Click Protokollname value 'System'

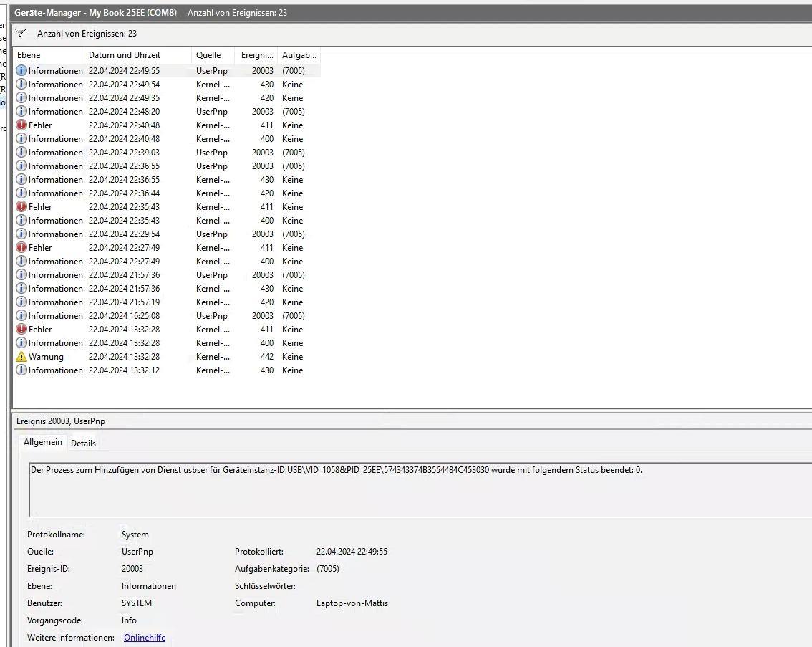point(135,535)
